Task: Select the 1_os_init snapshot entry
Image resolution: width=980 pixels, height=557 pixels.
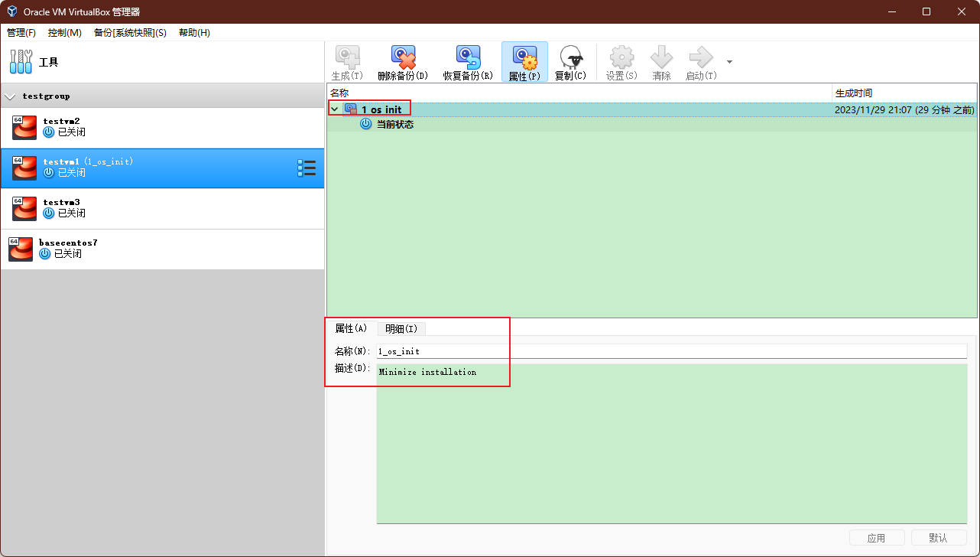Action: (x=651, y=109)
